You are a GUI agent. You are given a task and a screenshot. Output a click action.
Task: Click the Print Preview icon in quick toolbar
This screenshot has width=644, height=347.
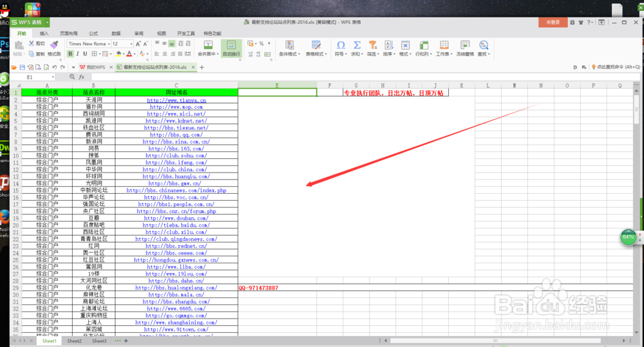46,68
